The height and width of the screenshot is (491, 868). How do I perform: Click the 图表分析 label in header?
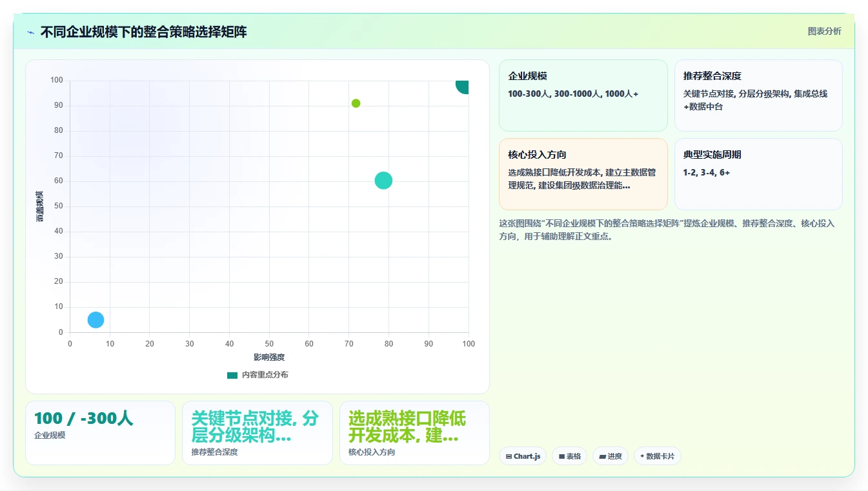(x=824, y=31)
